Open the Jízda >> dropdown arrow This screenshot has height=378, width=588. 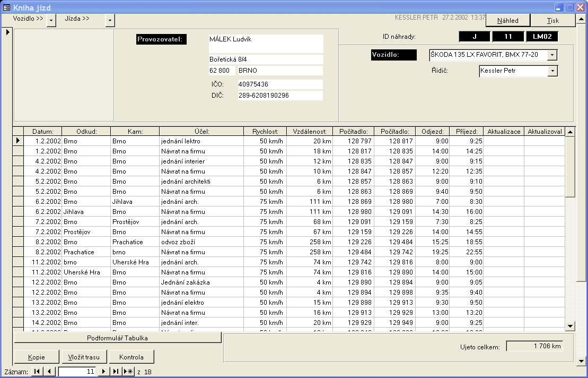[110, 20]
